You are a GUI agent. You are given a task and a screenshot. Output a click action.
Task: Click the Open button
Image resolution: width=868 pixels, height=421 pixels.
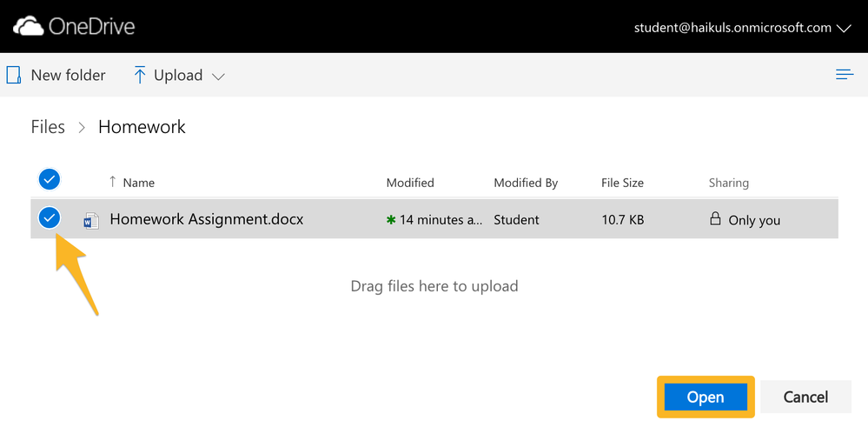(x=706, y=397)
